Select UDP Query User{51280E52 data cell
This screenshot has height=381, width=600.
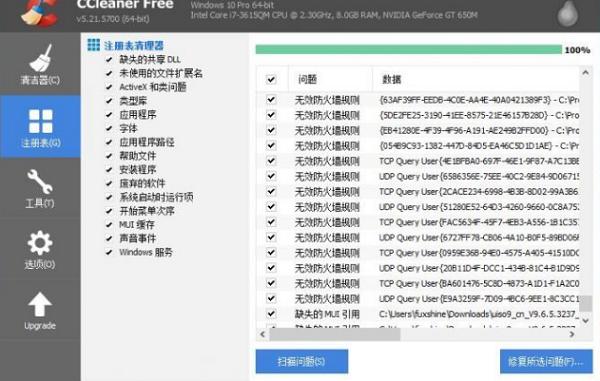[x=479, y=207]
